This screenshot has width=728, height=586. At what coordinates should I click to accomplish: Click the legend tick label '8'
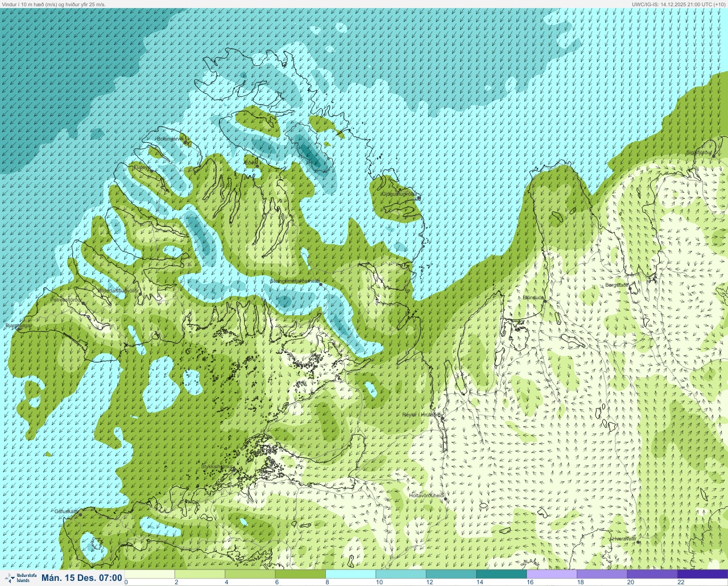pyautogui.click(x=327, y=582)
